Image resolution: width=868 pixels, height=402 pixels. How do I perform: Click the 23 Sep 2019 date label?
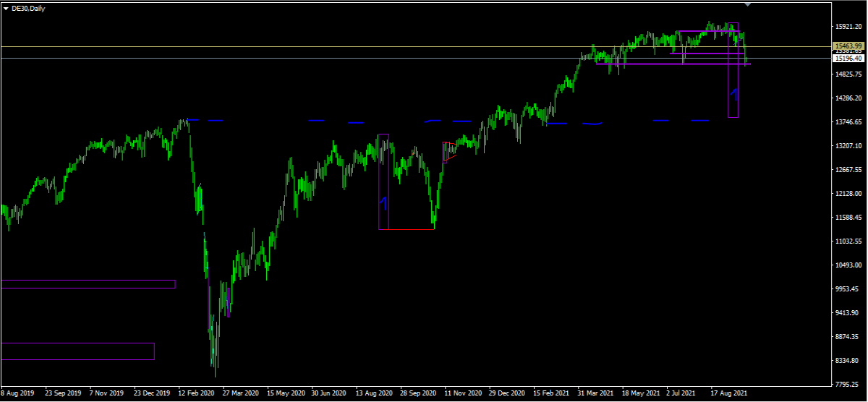(x=61, y=394)
